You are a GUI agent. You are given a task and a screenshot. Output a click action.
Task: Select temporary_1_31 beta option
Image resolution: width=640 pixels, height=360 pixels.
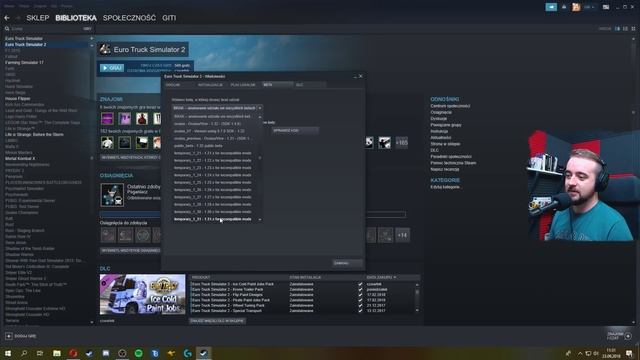(214, 219)
